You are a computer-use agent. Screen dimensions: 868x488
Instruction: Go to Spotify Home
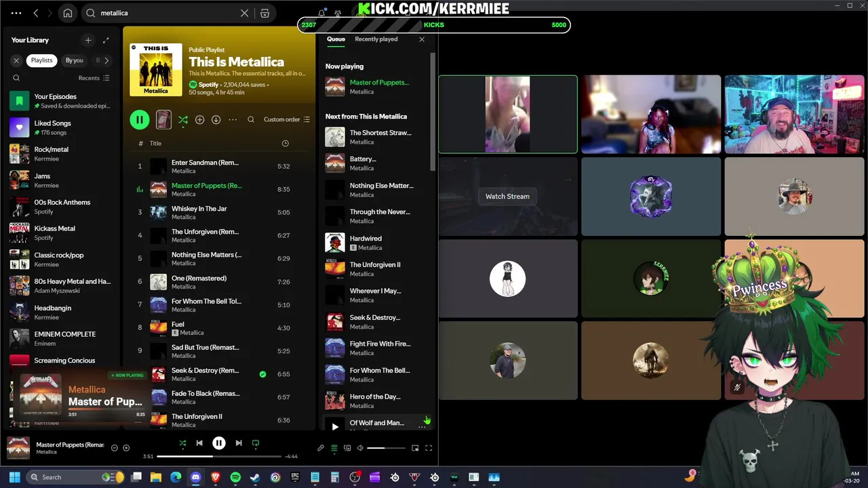pos(68,13)
